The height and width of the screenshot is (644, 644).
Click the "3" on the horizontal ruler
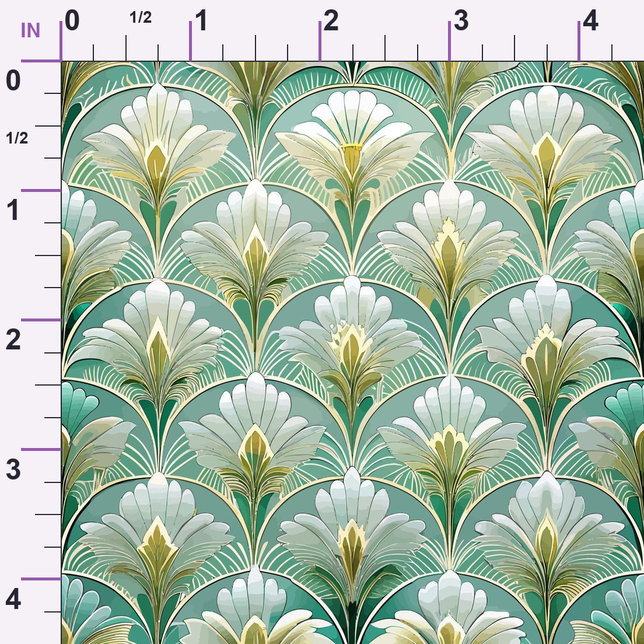(x=461, y=20)
